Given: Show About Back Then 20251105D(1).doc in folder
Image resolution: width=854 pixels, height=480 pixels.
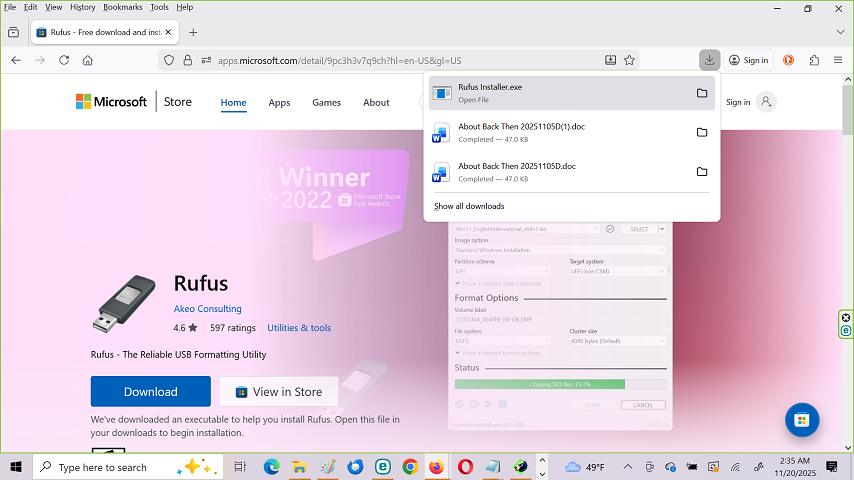Looking at the screenshot, I should pos(702,132).
